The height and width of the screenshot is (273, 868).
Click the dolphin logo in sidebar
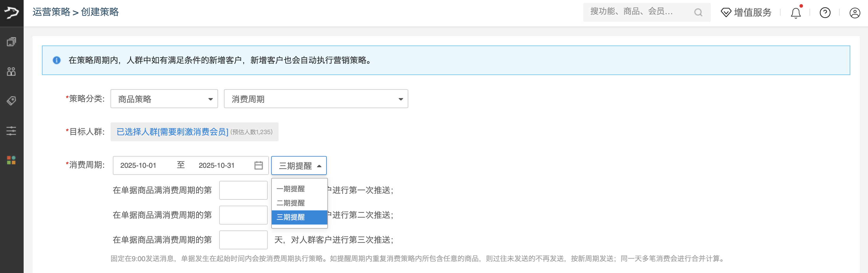12,13
